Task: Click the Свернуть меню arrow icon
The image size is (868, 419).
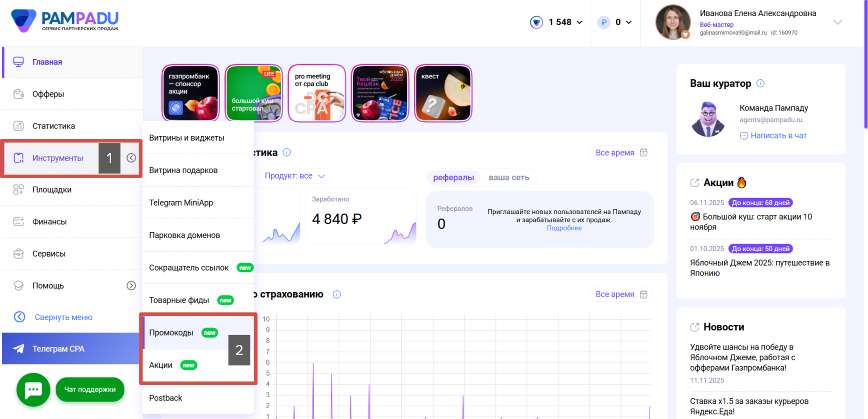Action: tap(19, 317)
